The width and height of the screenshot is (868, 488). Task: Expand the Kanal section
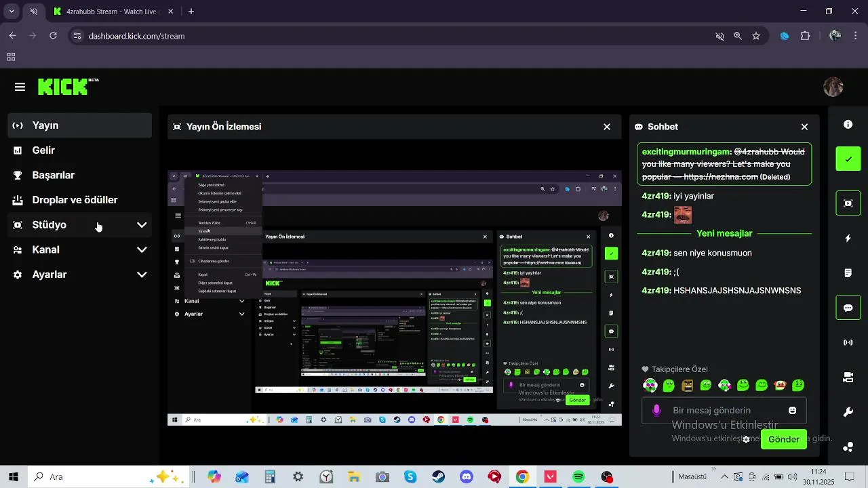pyautogui.click(x=80, y=249)
